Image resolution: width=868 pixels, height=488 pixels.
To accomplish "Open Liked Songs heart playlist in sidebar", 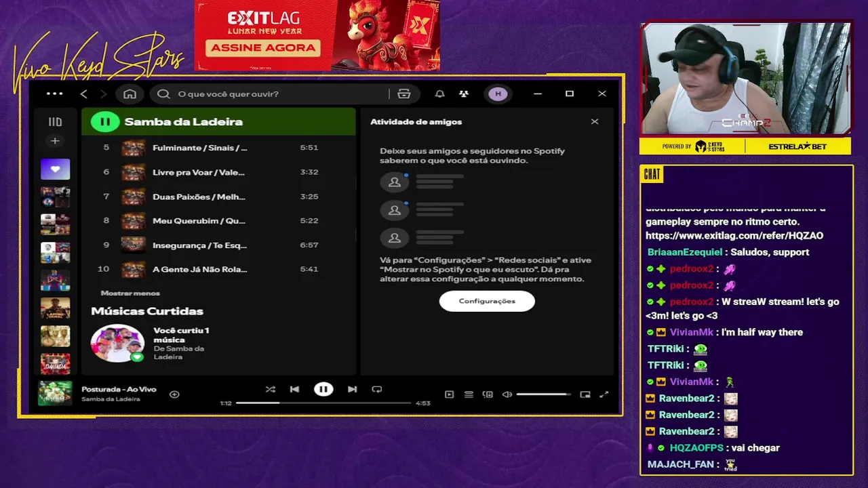I will tap(55, 169).
